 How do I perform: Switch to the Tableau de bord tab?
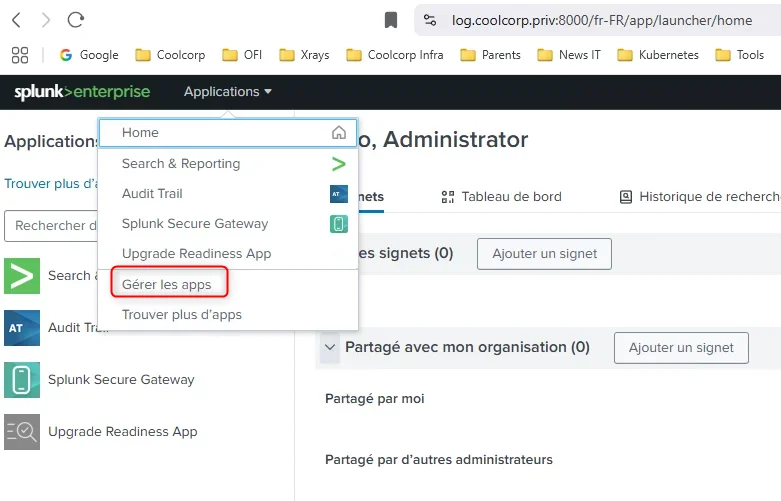(502, 197)
